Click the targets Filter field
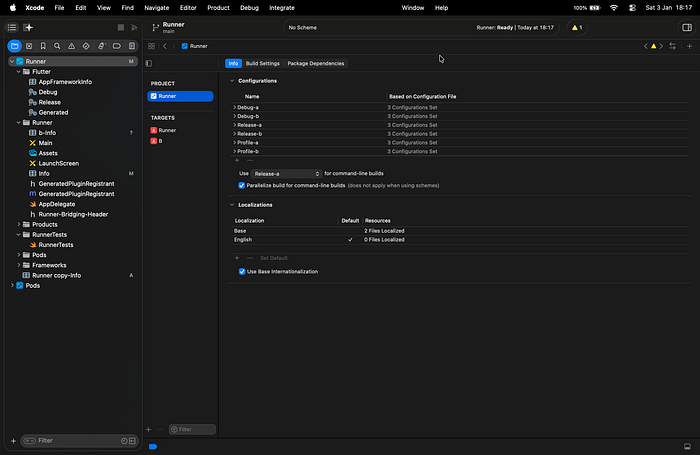The height and width of the screenshot is (455, 700). [192, 430]
